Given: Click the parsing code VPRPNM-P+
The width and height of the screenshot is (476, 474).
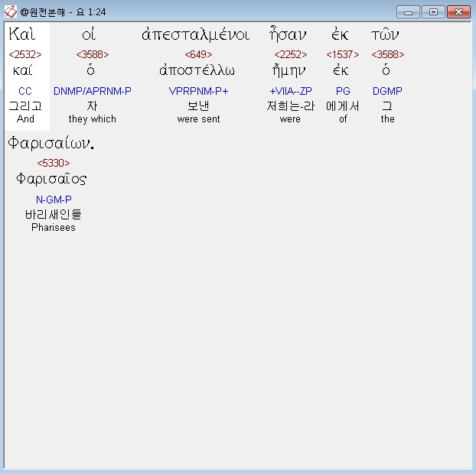Looking at the screenshot, I should click(x=198, y=91).
